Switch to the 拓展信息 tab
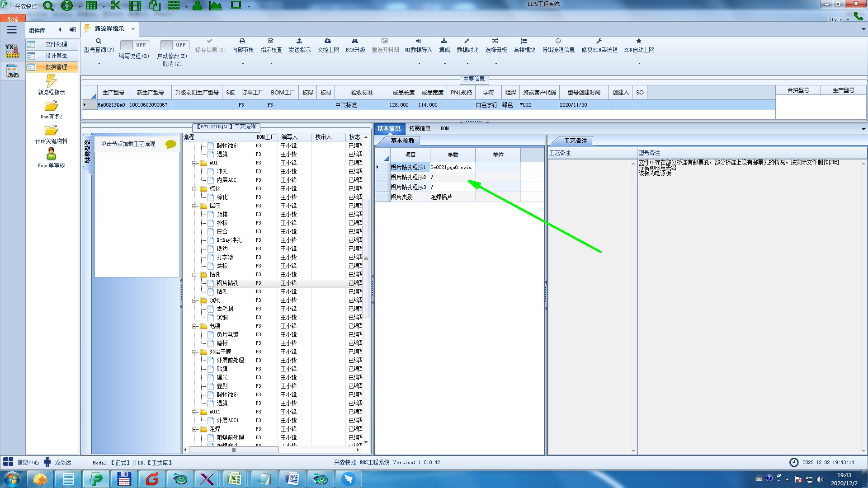868x488 pixels. (420, 128)
